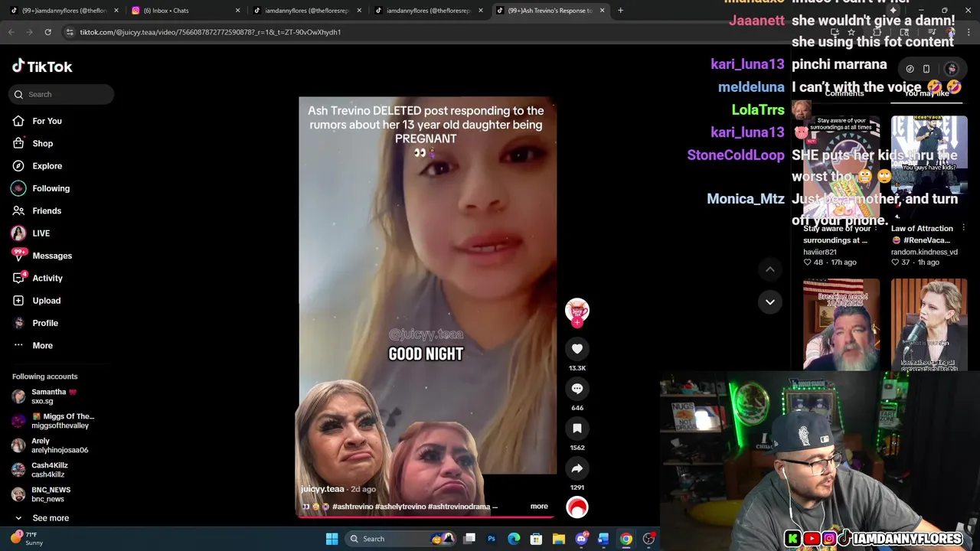The height and width of the screenshot is (551, 980).
Task: Click the #ashtrevino hashtag
Action: click(352, 507)
